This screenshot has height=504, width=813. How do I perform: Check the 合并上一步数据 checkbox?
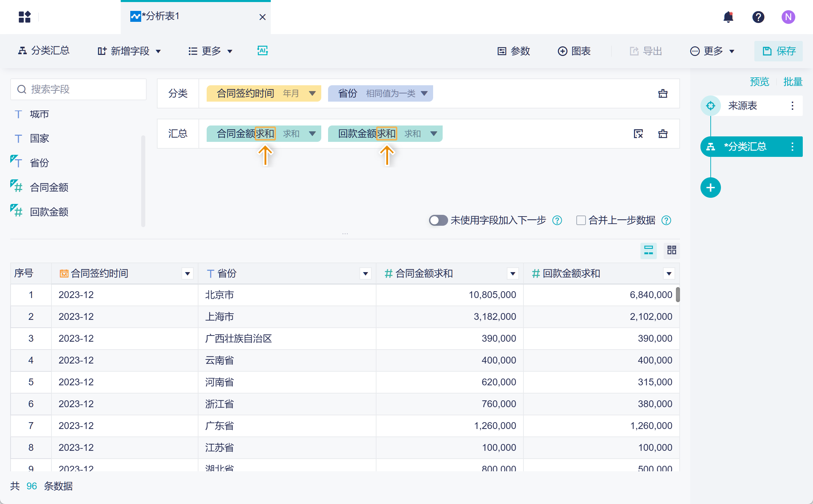(x=581, y=220)
